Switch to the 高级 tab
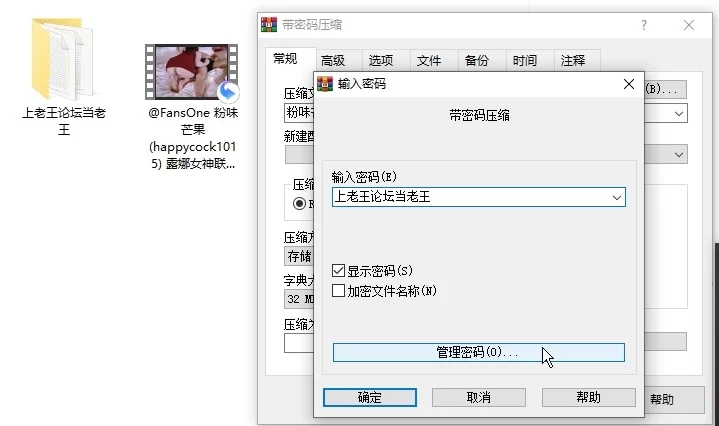The height and width of the screenshot is (426, 719). click(x=339, y=61)
